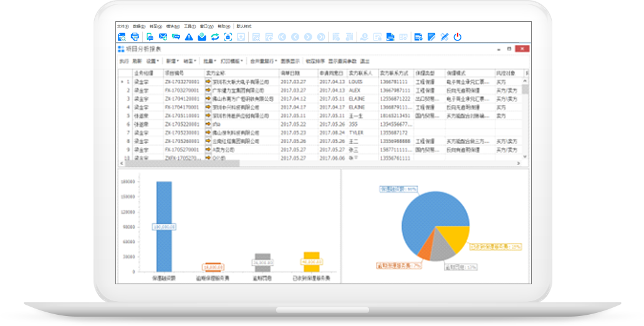Open the 文件(F) menu

122,27
